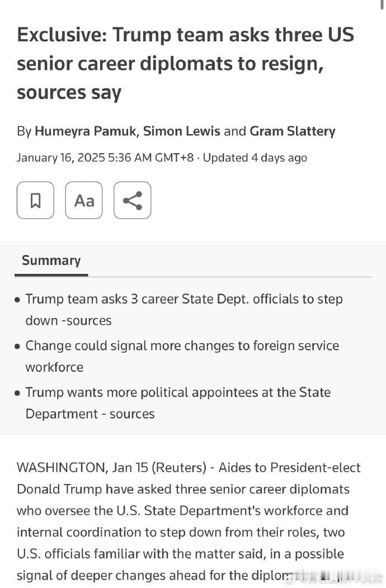Bookmark this article with the bookmark icon
The width and height of the screenshot is (386, 588).
35,200
